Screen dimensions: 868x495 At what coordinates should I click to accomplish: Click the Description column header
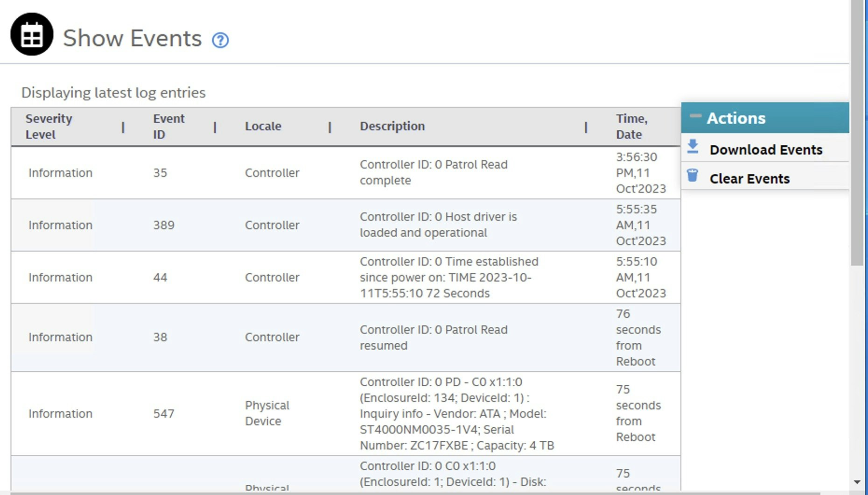[x=392, y=126]
